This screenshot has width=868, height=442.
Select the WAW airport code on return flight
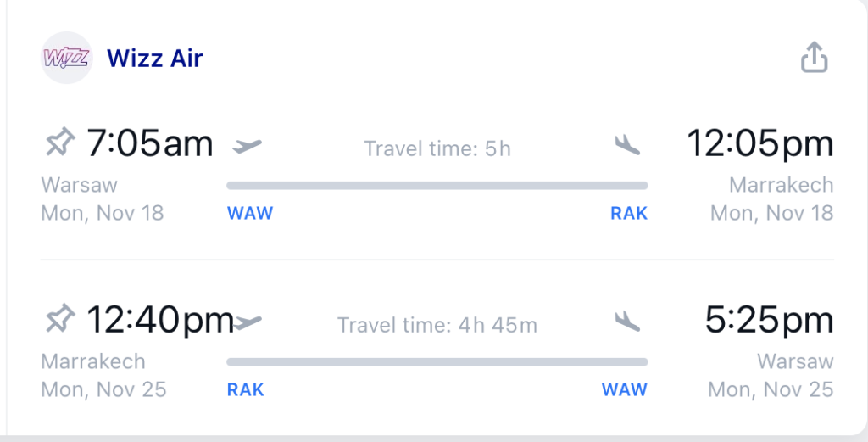(x=625, y=390)
